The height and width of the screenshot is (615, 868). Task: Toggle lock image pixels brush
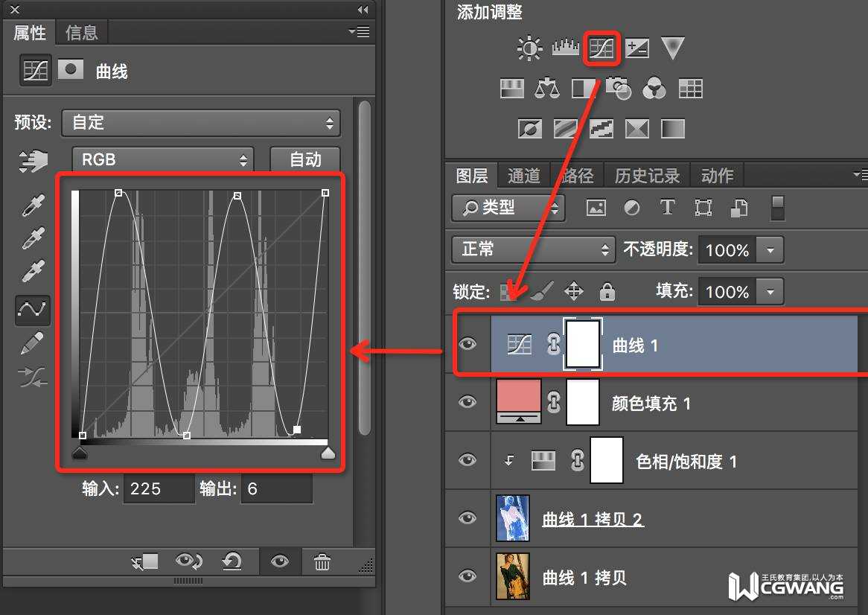[541, 291]
